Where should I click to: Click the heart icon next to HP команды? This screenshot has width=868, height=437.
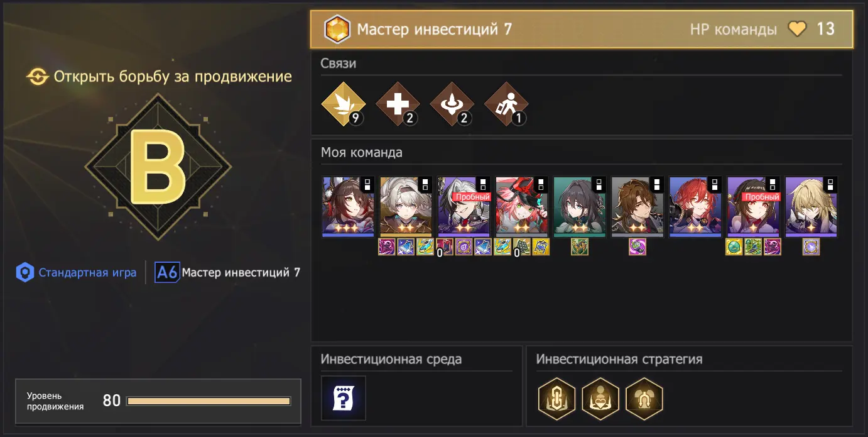[797, 29]
